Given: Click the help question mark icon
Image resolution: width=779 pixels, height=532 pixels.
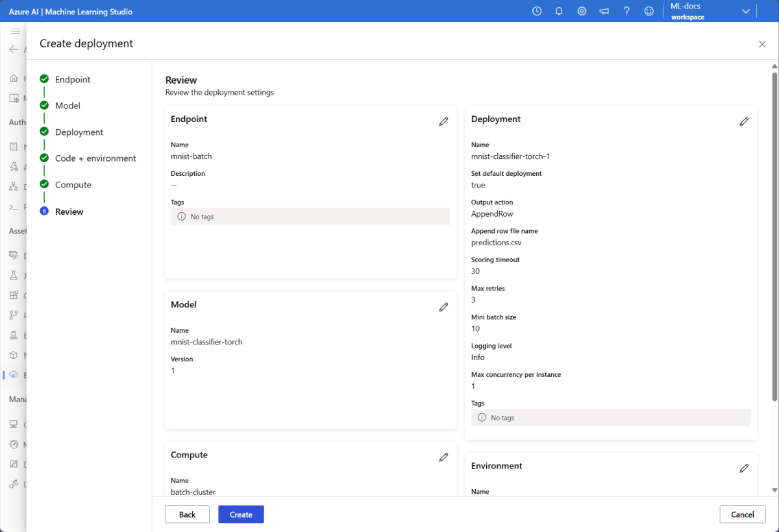Looking at the screenshot, I should tap(626, 11).
